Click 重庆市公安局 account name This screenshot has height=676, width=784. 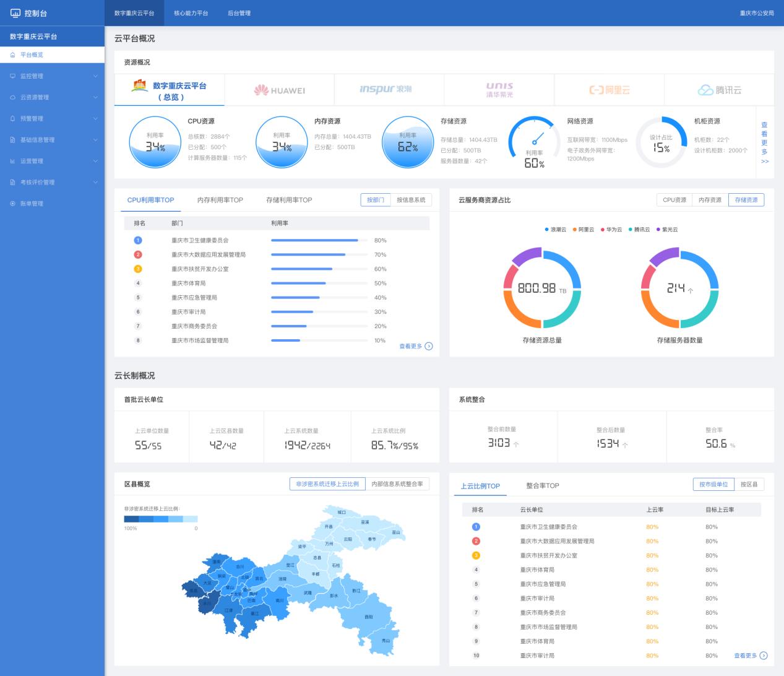[x=757, y=13]
